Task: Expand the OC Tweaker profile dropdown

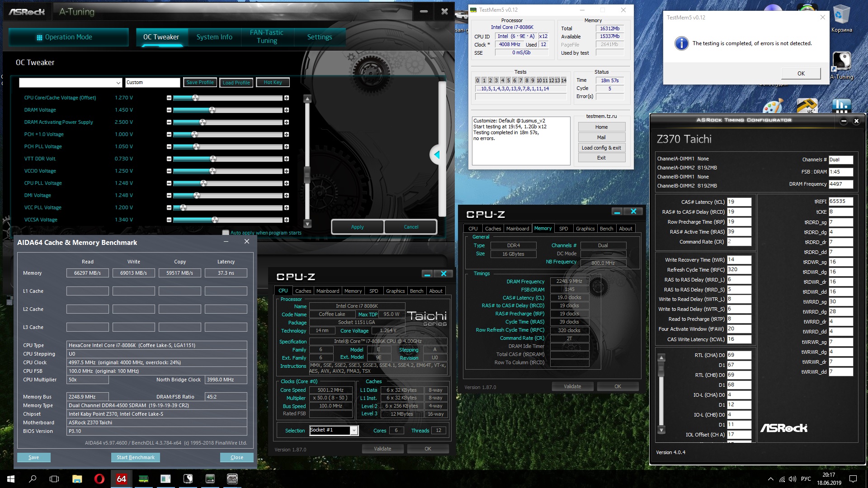Action: tap(118, 83)
